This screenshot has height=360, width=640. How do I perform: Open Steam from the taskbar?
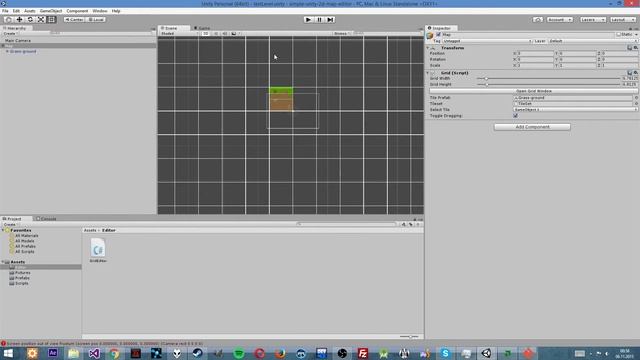coord(198,353)
